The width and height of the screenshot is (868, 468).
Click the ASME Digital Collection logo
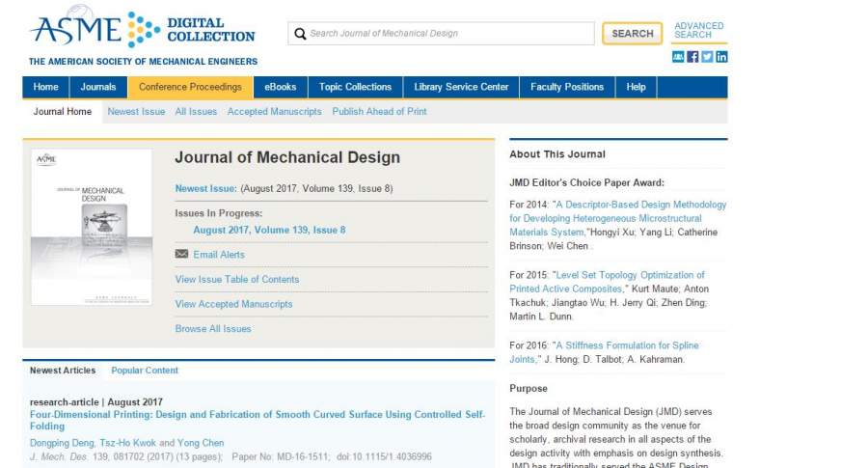pos(143,28)
